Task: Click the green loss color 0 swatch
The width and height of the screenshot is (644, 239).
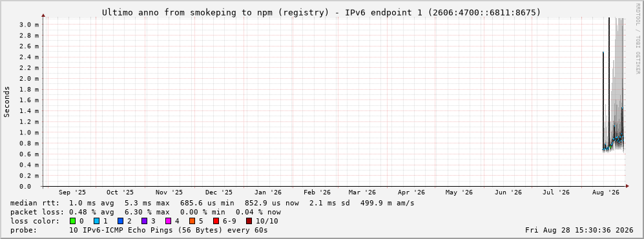Action: tap(72, 221)
